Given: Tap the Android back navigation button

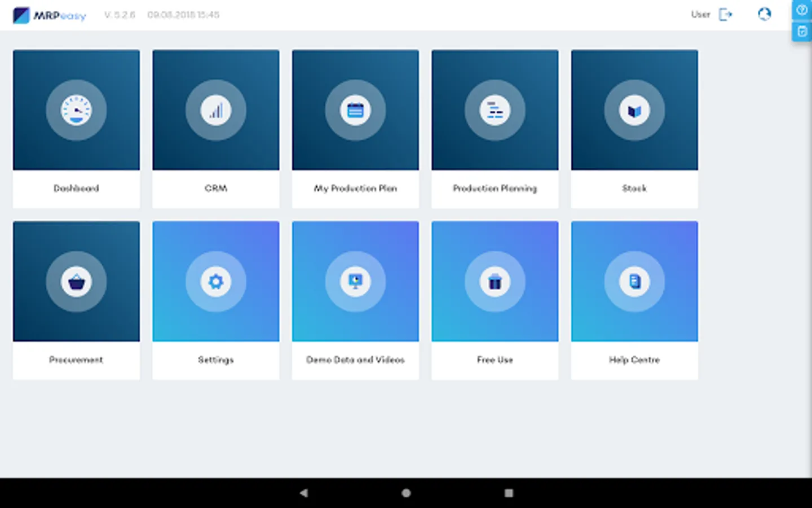Looking at the screenshot, I should [x=303, y=493].
